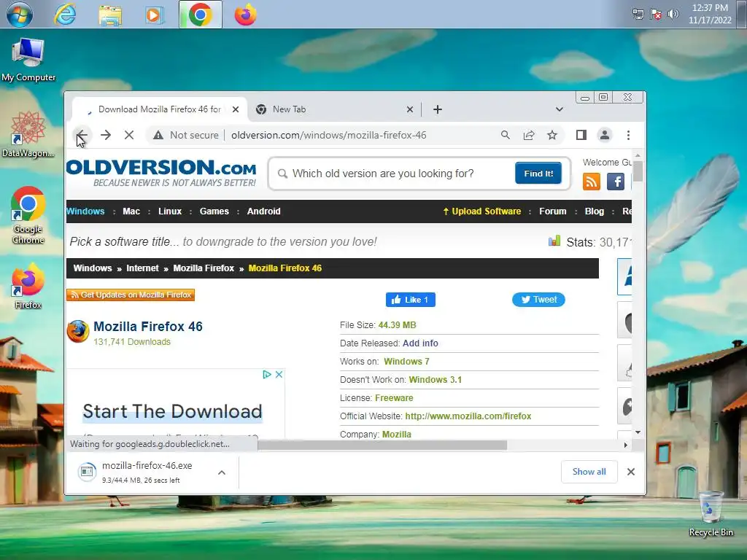
Task: Click the Not secure warning icon
Action: 158,135
